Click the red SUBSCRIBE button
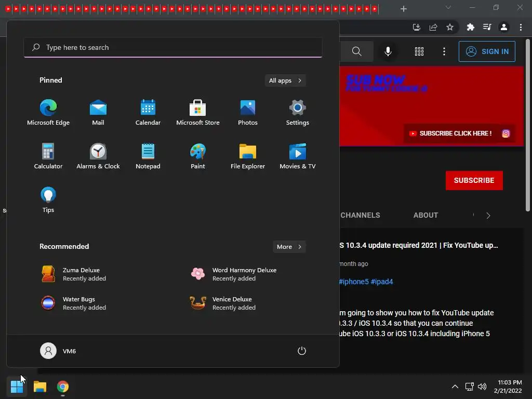 coord(474,180)
